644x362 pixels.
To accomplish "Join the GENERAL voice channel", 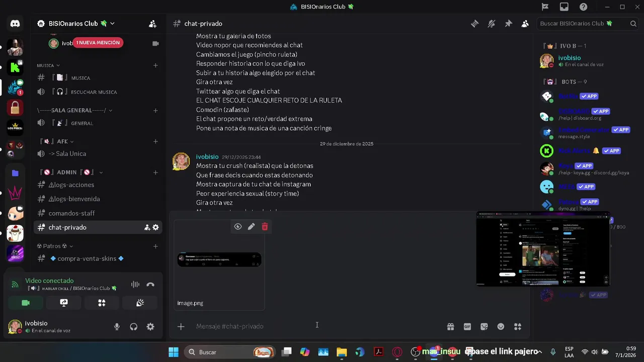I will pyautogui.click(x=98, y=123).
